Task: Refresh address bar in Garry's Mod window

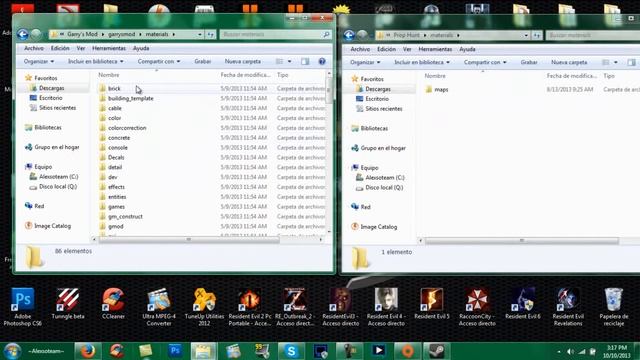Action: [x=211, y=35]
